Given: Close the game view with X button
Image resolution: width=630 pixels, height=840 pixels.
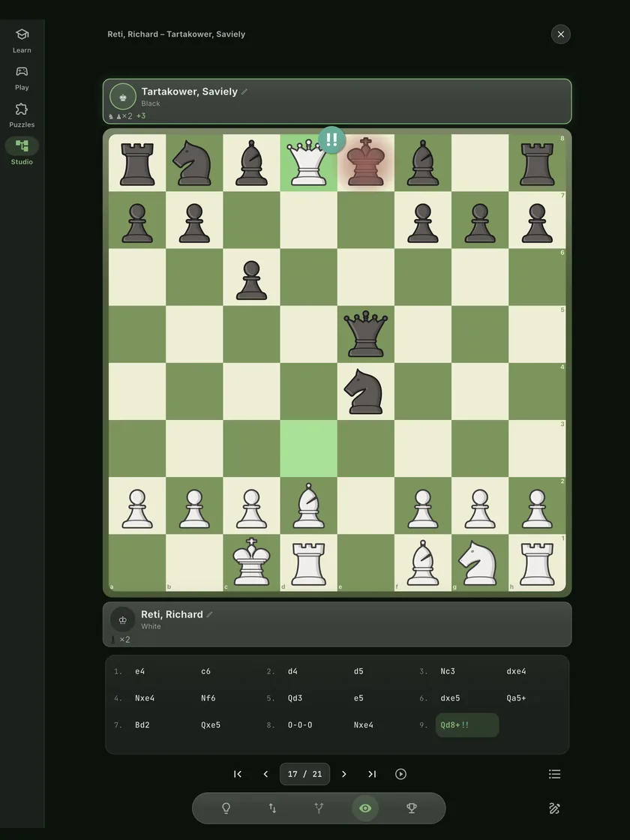Looking at the screenshot, I should coord(560,34).
